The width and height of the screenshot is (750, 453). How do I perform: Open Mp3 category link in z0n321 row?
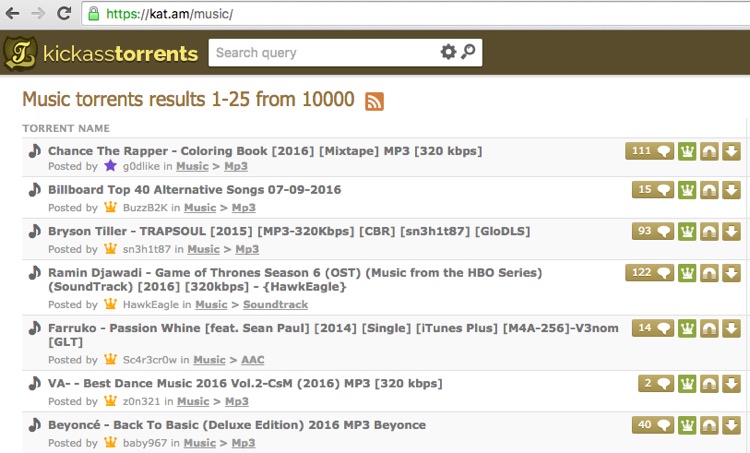pos(237,402)
